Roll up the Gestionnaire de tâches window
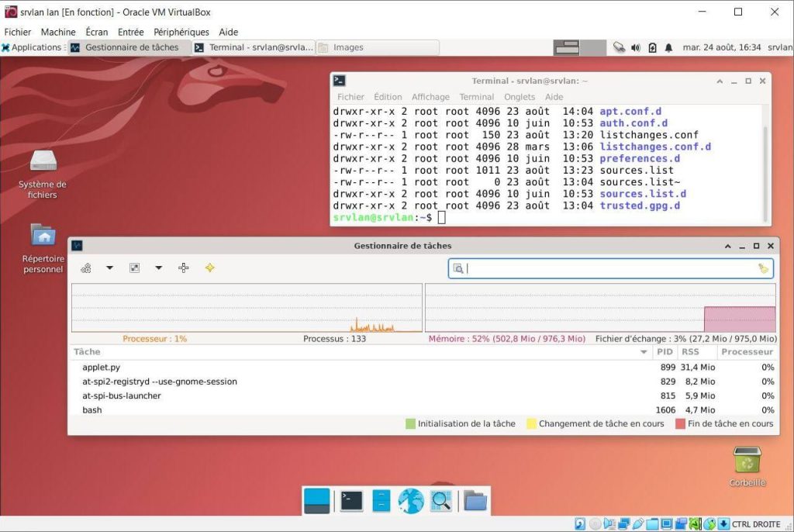The height and width of the screenshot is (532, 794). tap(727, 247)
